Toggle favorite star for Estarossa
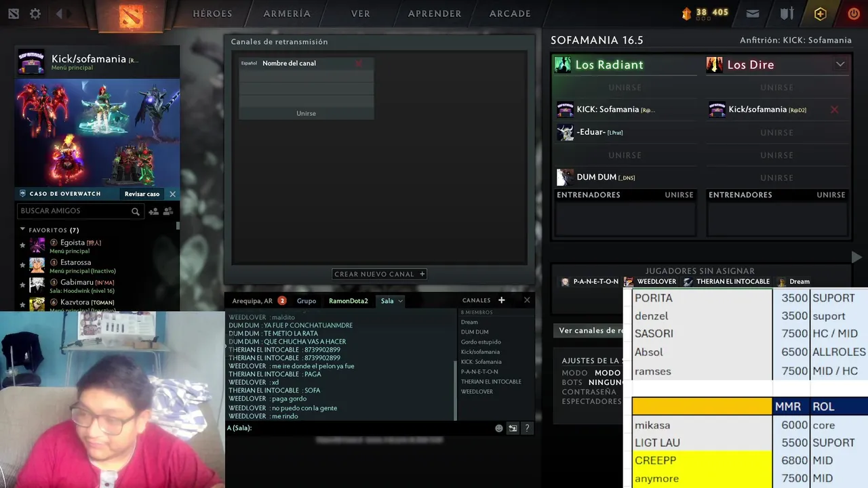 pos(22,265)
